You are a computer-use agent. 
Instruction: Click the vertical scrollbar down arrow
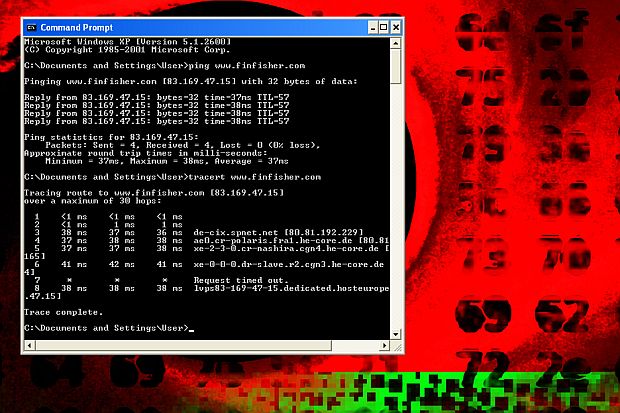coord(395,334)
